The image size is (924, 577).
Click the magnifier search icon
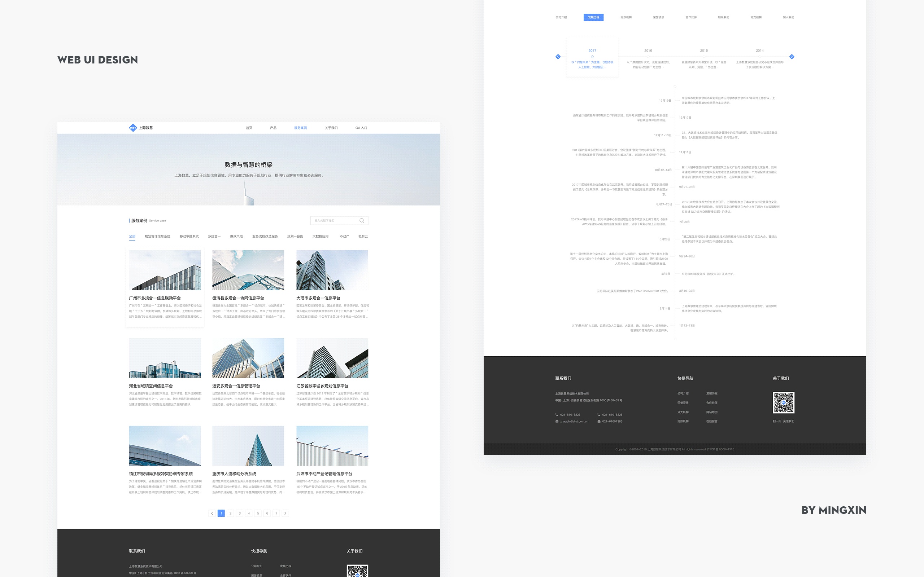point(362,221)
